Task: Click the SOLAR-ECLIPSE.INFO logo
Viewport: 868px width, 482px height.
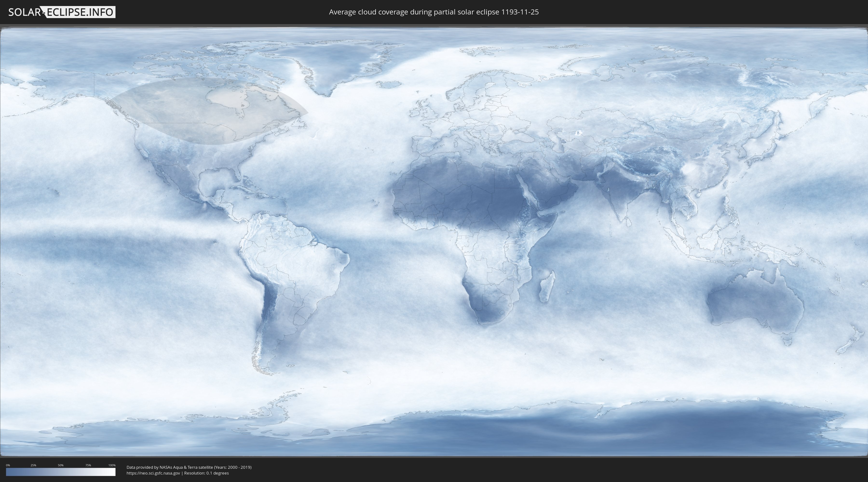Action: [62, 12]
